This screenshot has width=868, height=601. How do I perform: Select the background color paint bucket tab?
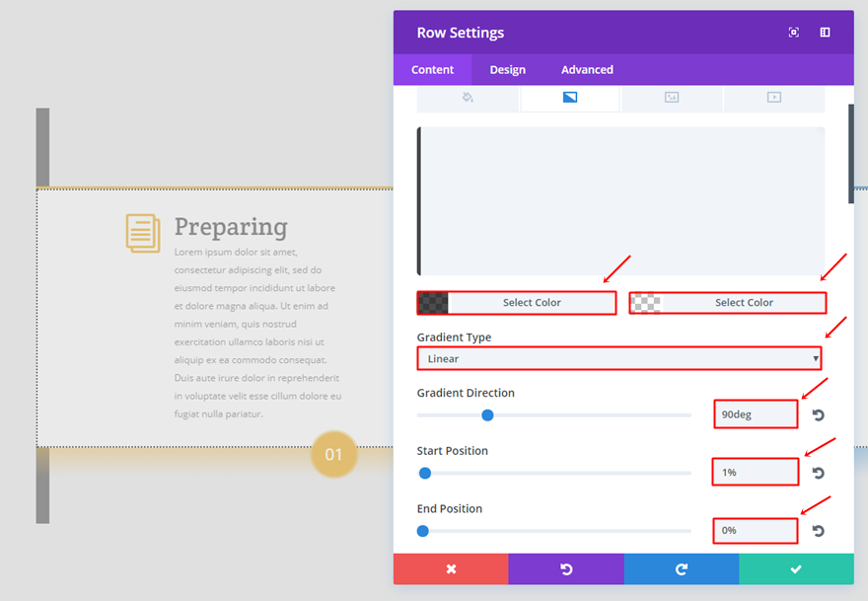click(x=468, y=98)
